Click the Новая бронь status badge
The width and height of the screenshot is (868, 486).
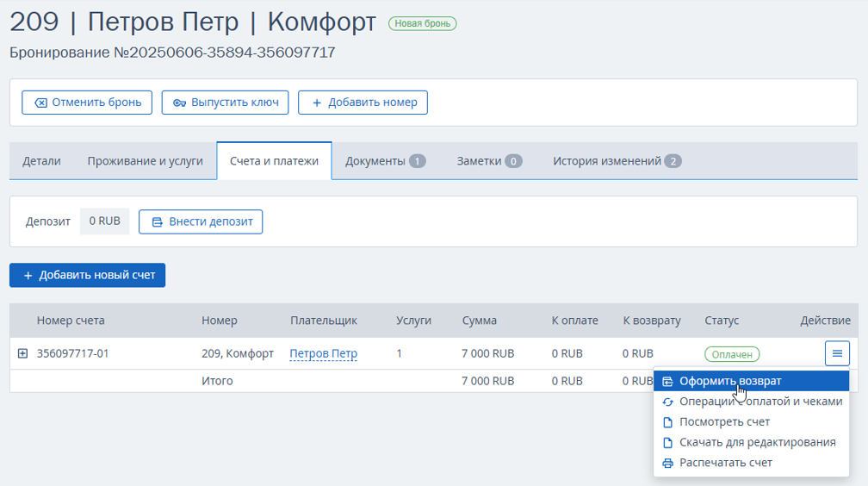pos(422,23)
